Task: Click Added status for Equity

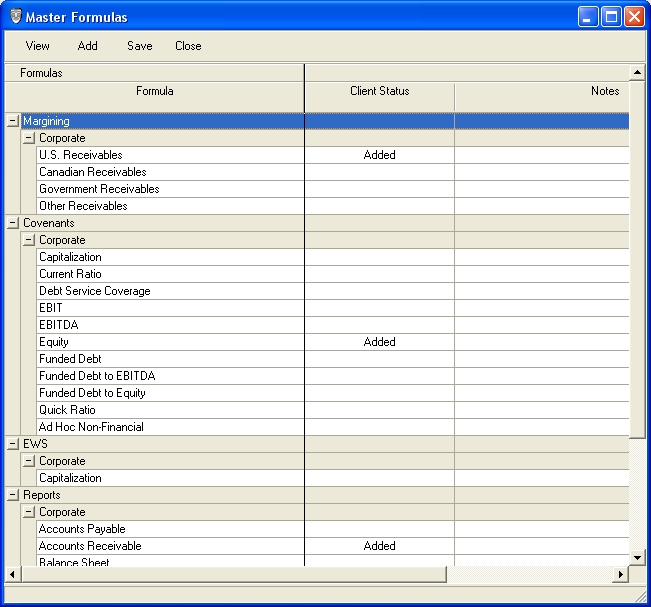Action: (379, 342)
